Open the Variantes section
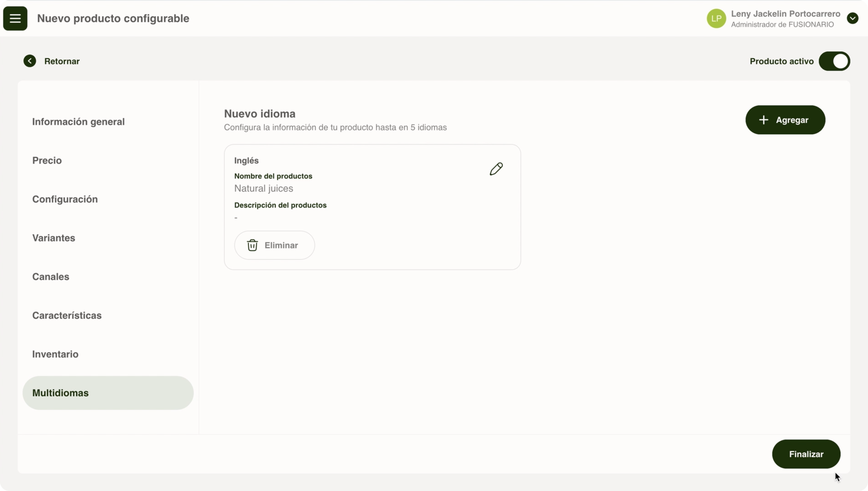The image size is (868, 491). pyautogui.click(x=54, y=238)
